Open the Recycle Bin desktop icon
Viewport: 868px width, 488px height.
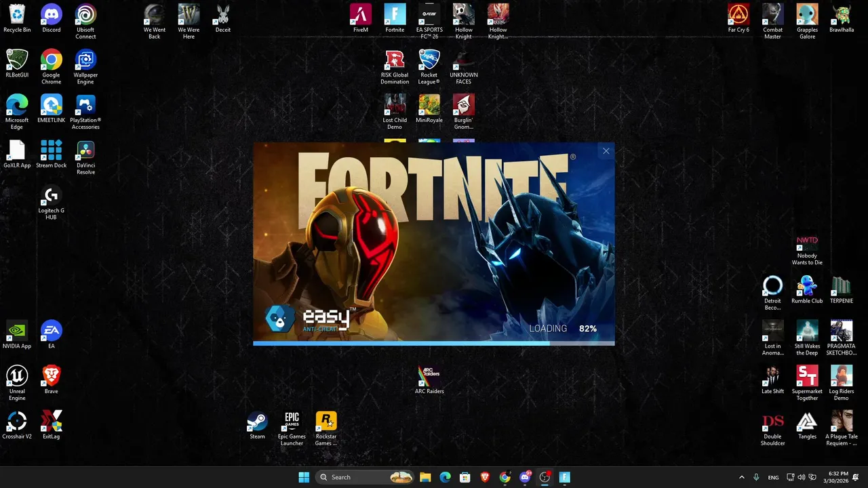(17, 18)
